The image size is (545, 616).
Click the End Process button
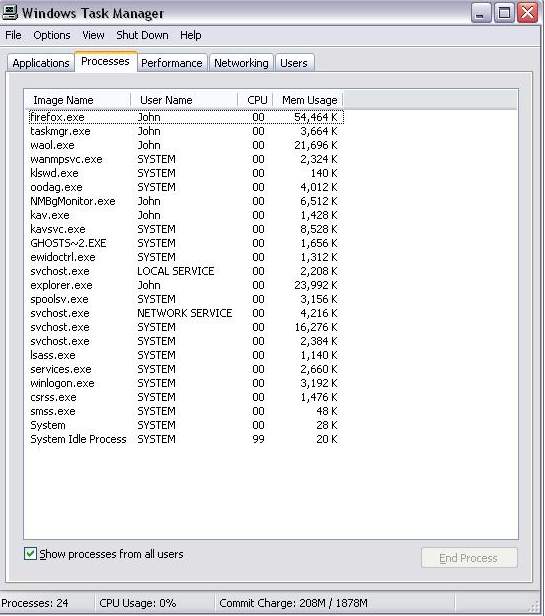click(469, 558)
